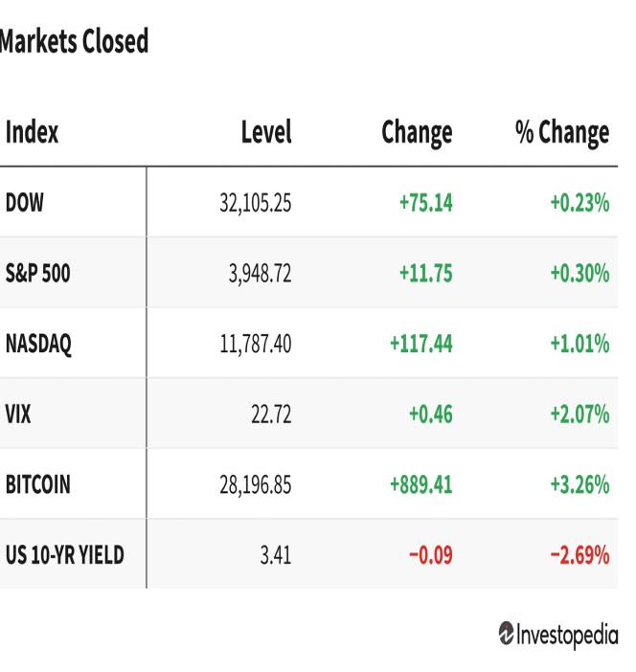Click the DOW index row label
The image size is (636, 672).
[x=25, y=202]
